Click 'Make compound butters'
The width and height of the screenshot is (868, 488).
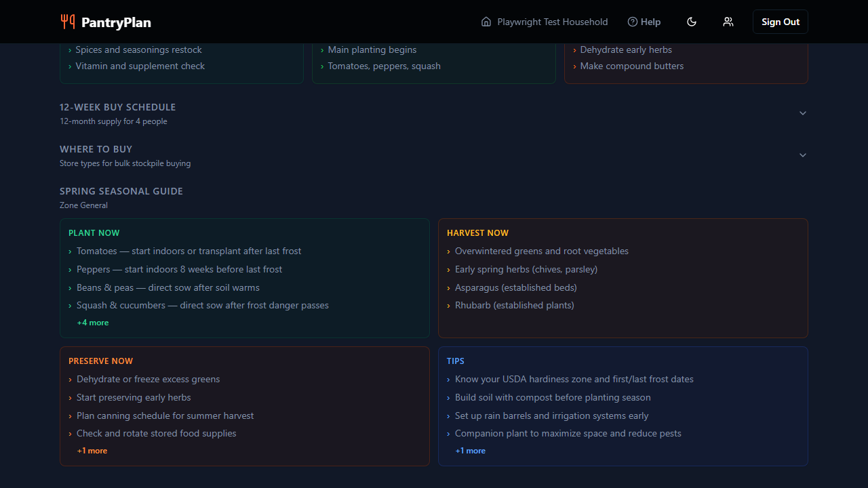coord(632,66)
